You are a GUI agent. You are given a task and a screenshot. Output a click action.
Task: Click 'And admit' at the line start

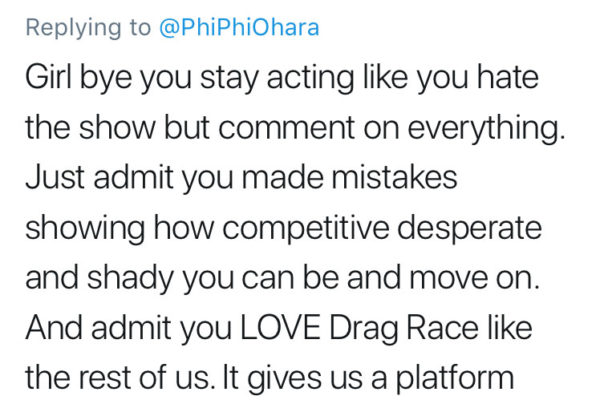tap(99, 328)
